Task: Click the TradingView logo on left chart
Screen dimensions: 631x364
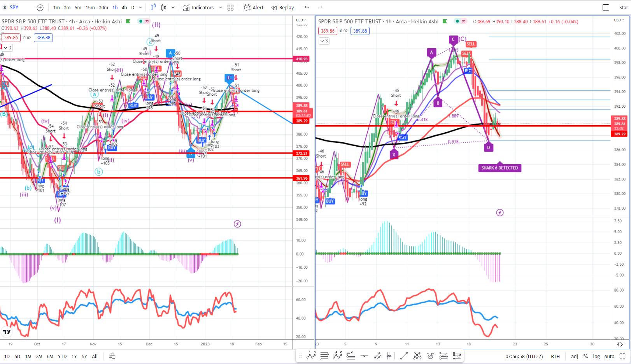Action: (7, 332)
